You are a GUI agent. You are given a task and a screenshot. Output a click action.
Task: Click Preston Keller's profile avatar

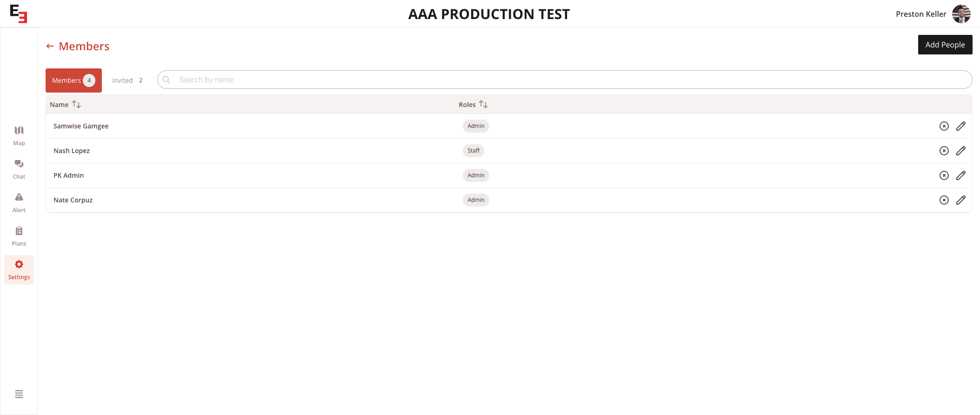pos(961,14)
